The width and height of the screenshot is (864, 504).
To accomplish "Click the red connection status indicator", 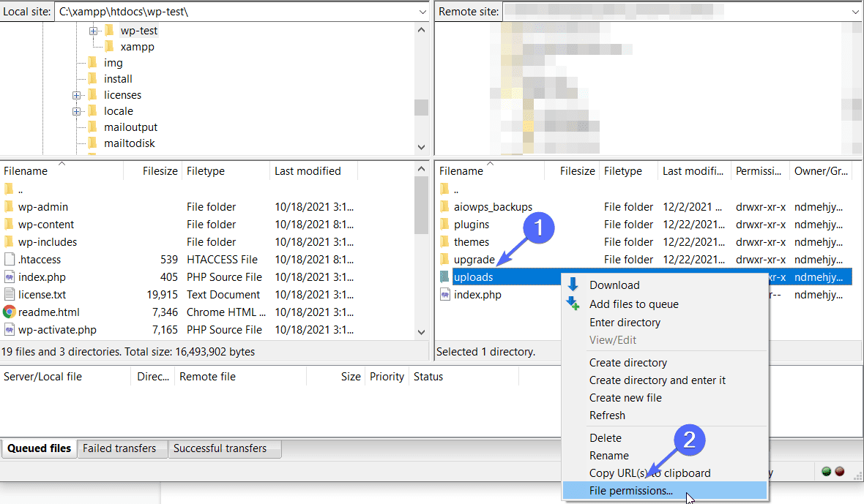I will (839, 472).
